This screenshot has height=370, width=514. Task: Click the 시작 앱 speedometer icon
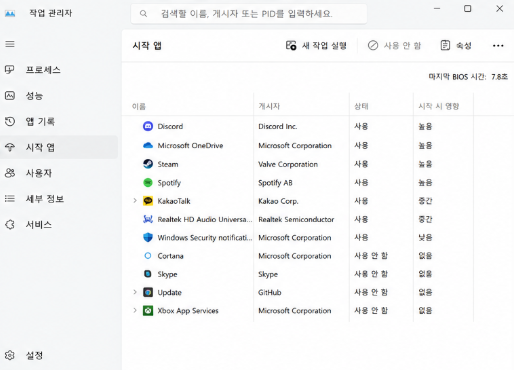[x=10, y=147]
